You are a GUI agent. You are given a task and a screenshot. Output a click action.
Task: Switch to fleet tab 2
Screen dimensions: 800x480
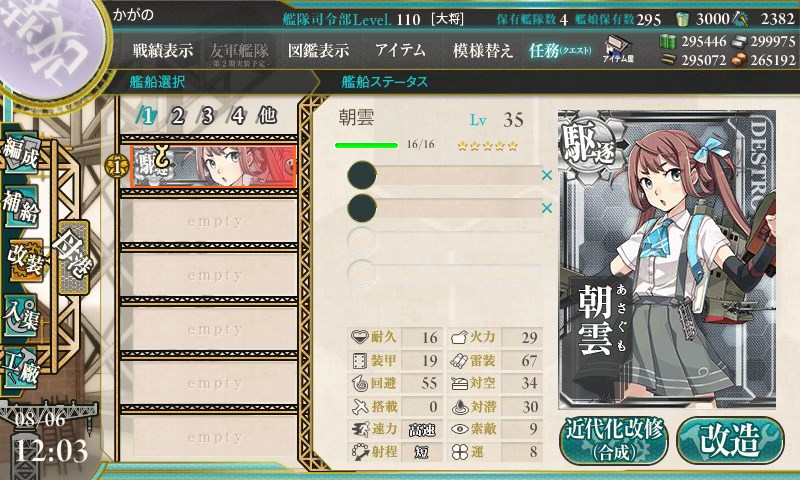pyautogui.click(x=177, y=116)
